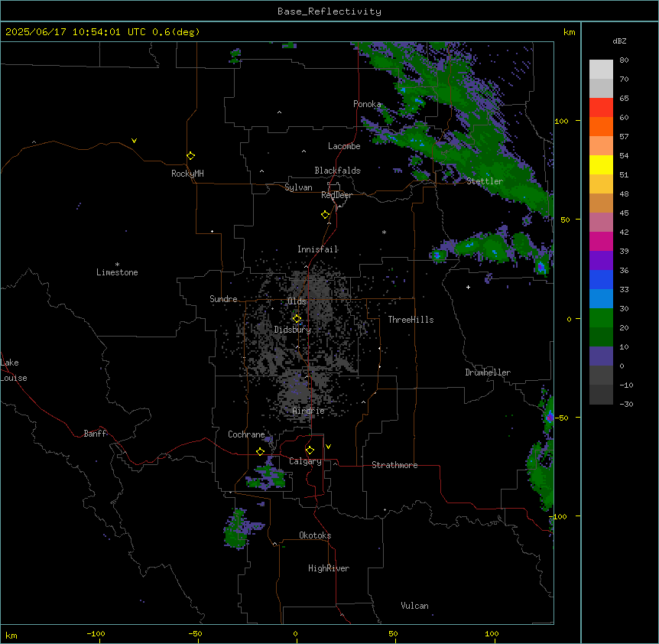The height and width of the screenshot is (644, 659).
Task: Select the Okotoks label
Action: click(315, 535)
